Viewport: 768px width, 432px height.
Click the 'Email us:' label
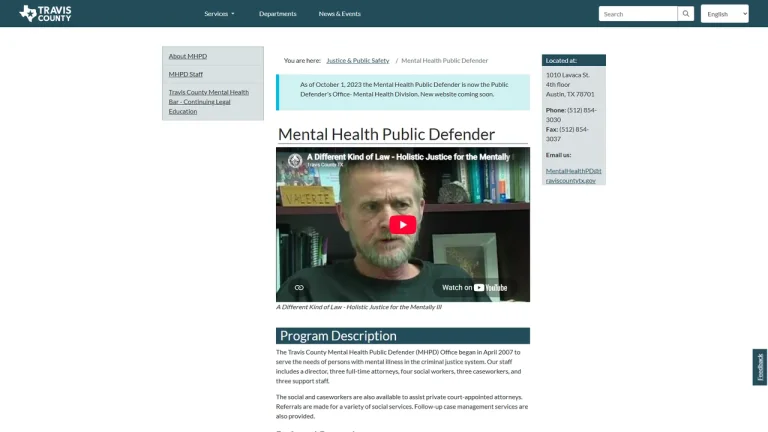[x=558, y=155]
